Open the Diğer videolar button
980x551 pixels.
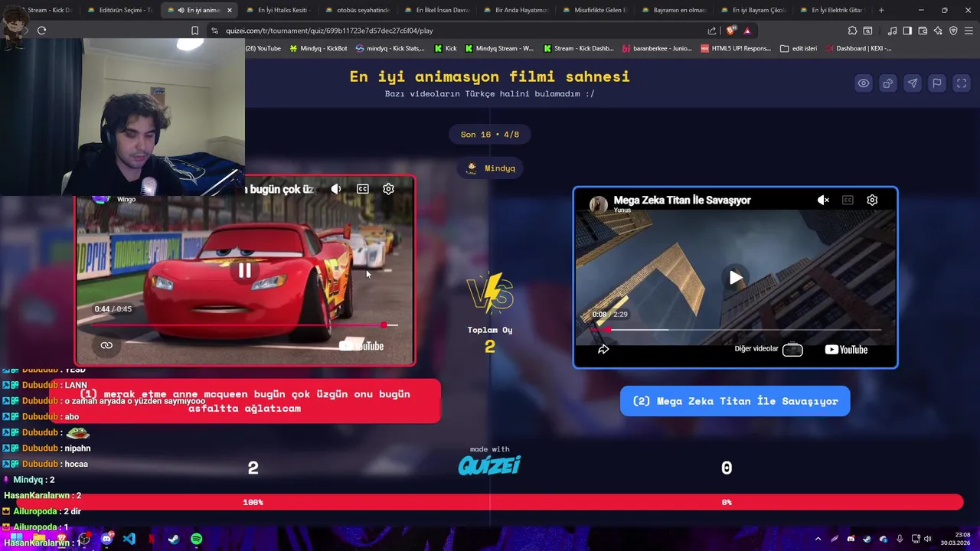pyautogui.click(x=769, y=349)
